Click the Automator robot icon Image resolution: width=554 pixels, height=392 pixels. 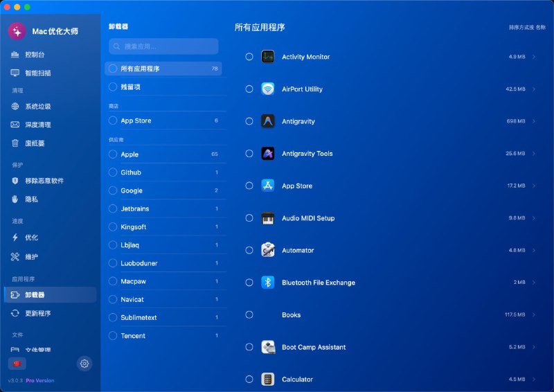(268, 250)
